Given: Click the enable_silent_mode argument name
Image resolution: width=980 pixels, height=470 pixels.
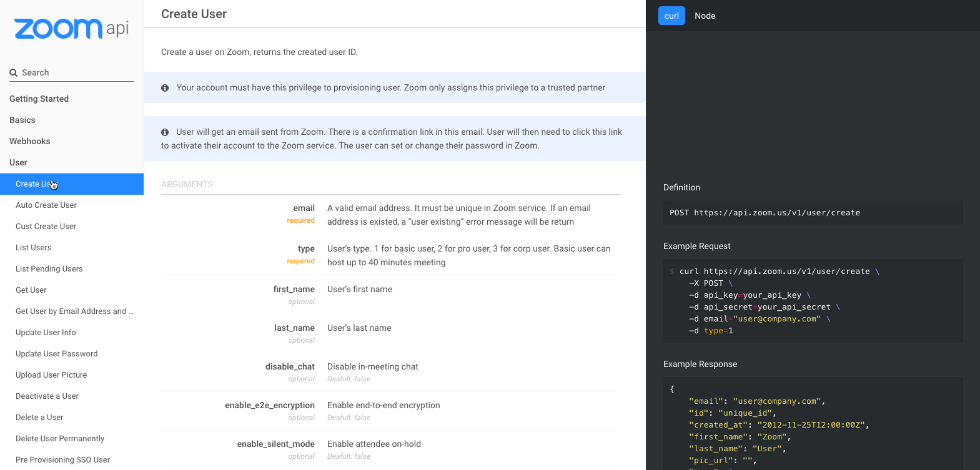Looking at the screenshot, I should click(x=275, y=444).
